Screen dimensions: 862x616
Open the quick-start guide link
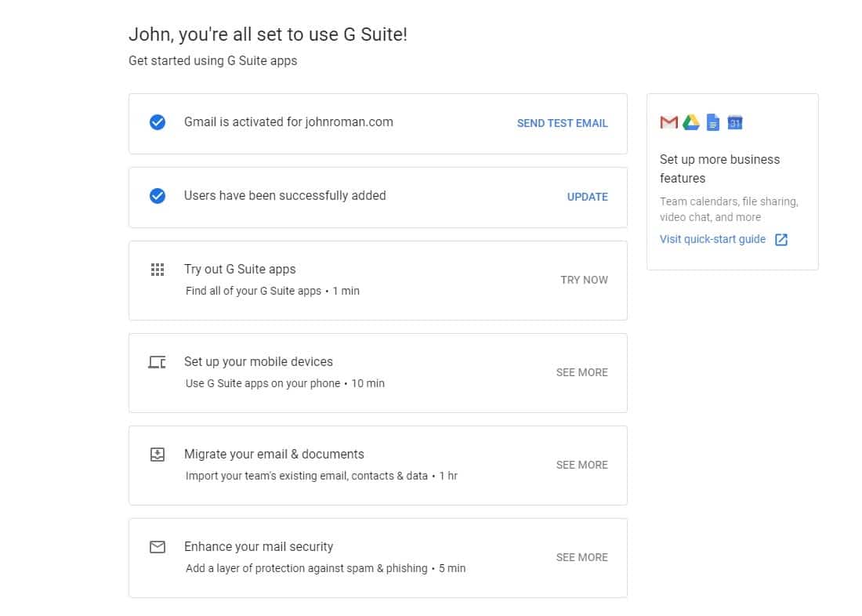point(712,239)
